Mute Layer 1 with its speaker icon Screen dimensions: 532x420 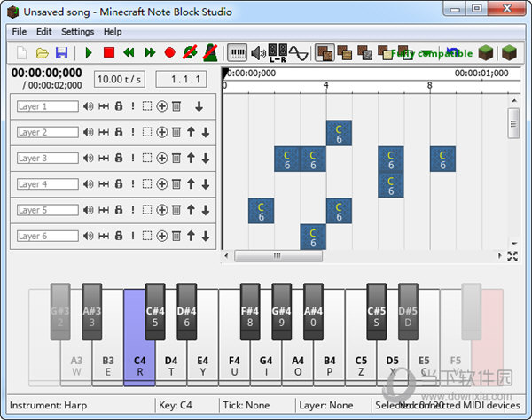tap(88, 106)
